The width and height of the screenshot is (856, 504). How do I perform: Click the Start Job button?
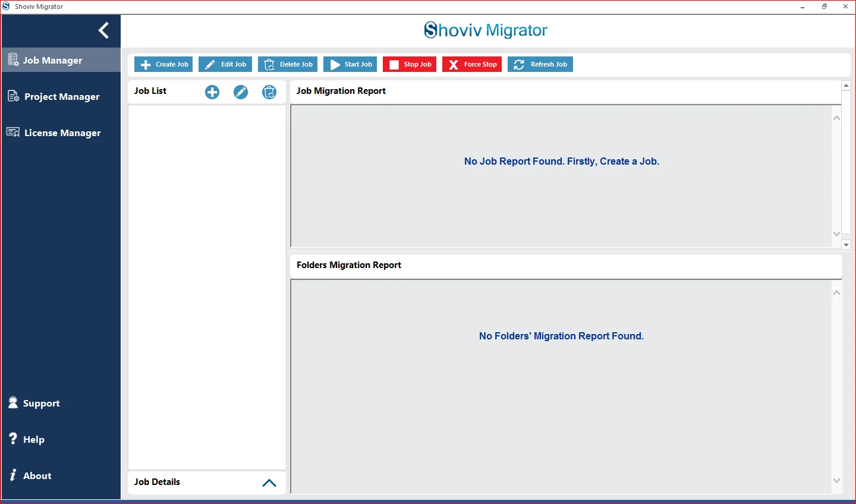tap(350, 64)
